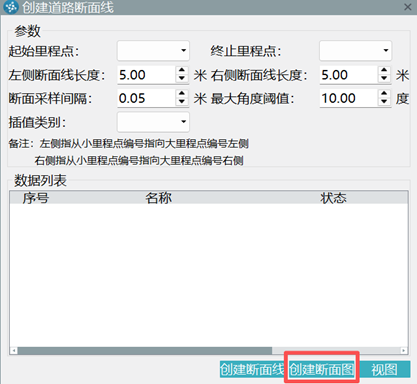Click the 序号 column header
417x384 pixels.
(x=36, y=198)
